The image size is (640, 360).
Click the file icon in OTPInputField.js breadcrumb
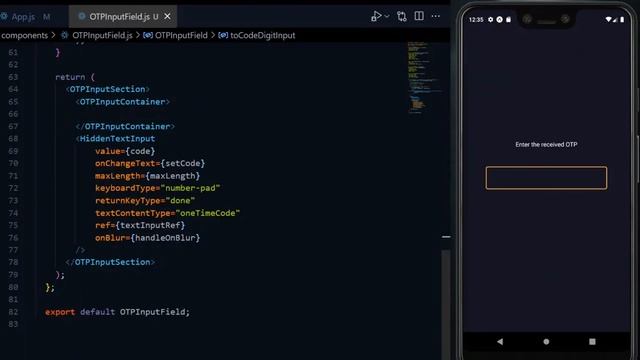coord(64,36)
